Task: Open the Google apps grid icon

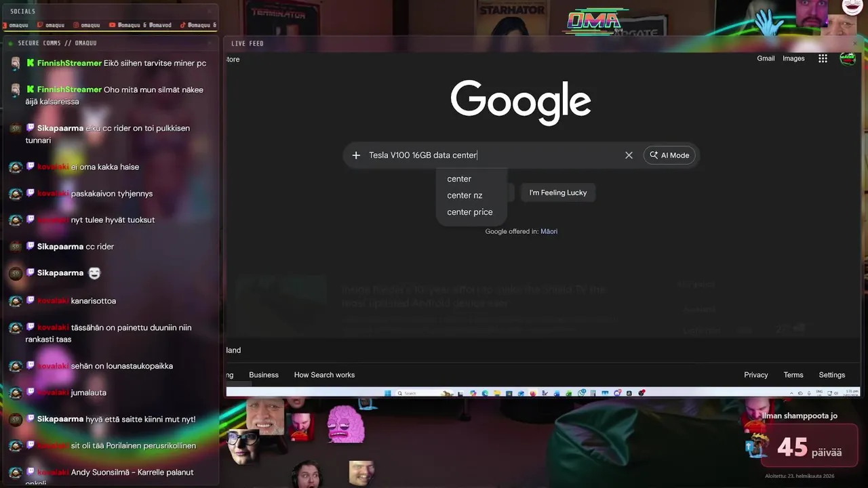Action: 823,58
